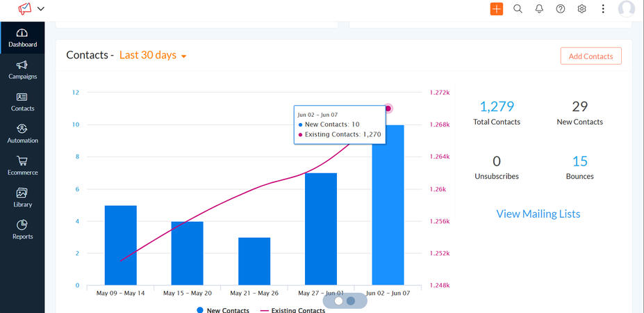Click the orange plus create button
Image resolution: width=644 pixels, height=313 pixels.
pos(496,9)
